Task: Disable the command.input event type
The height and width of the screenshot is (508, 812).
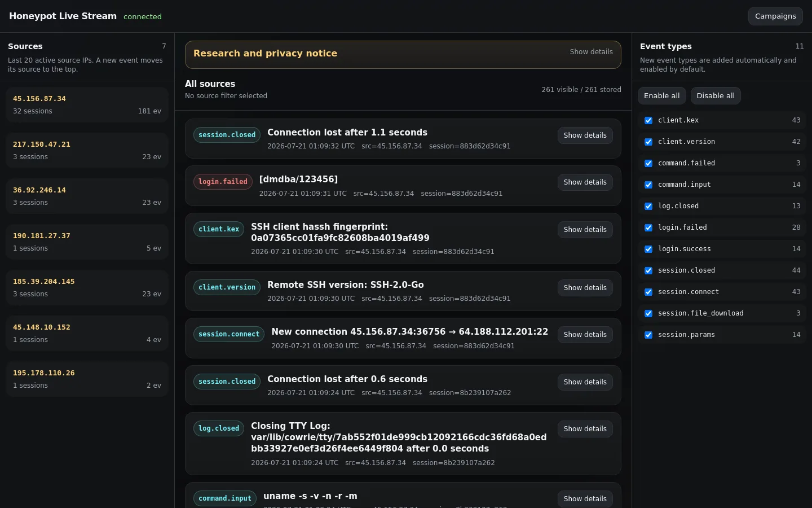Action: pos(648,185)
